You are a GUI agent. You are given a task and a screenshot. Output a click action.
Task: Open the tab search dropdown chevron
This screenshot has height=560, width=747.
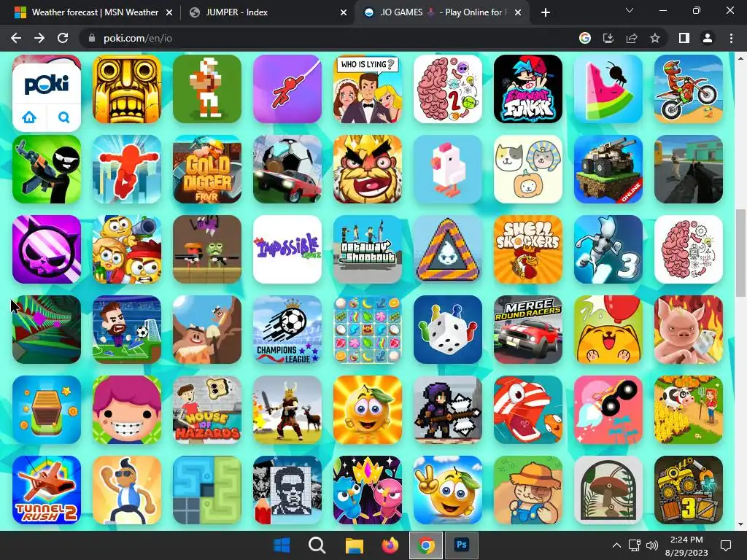point(630,10)
